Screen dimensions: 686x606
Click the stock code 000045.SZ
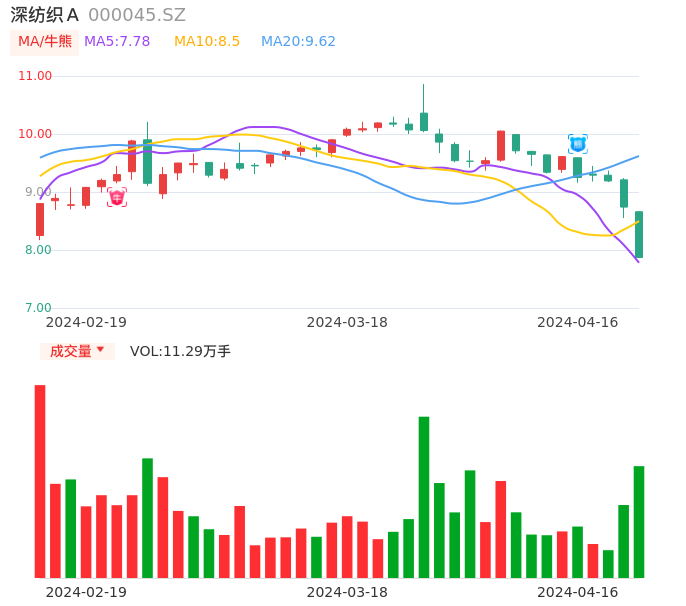click(x=137, y=15)
